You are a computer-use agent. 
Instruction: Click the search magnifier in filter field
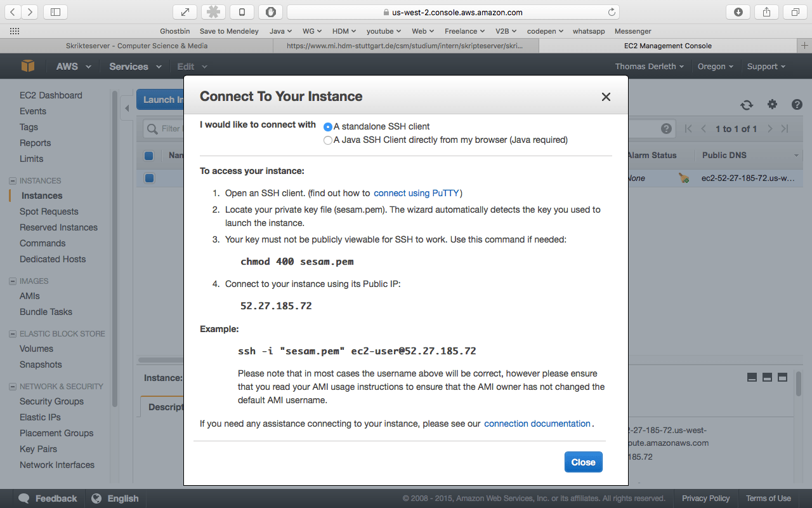tap(154, 128)
